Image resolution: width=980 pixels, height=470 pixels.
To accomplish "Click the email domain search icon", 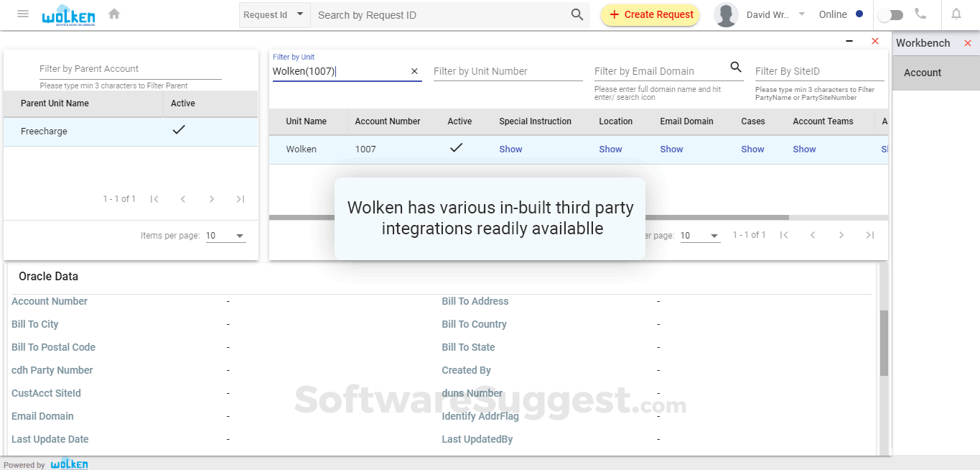I will [x=736, y=67].
